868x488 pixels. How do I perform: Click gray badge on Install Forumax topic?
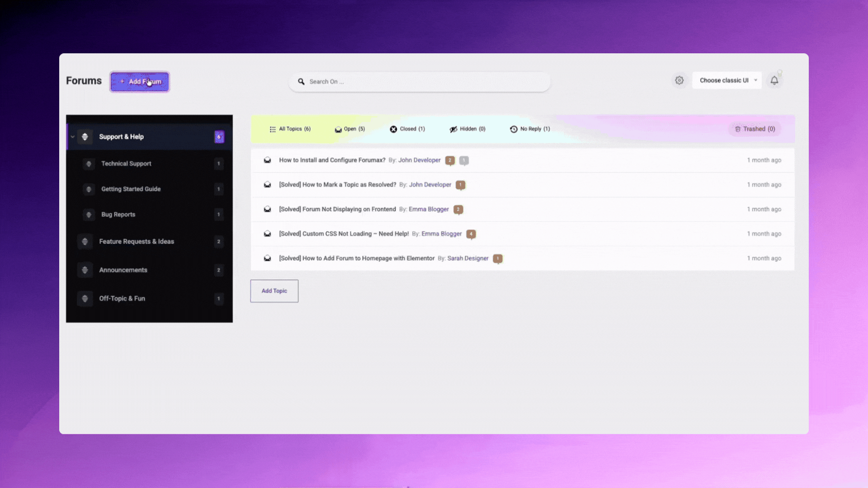point(464,160)
